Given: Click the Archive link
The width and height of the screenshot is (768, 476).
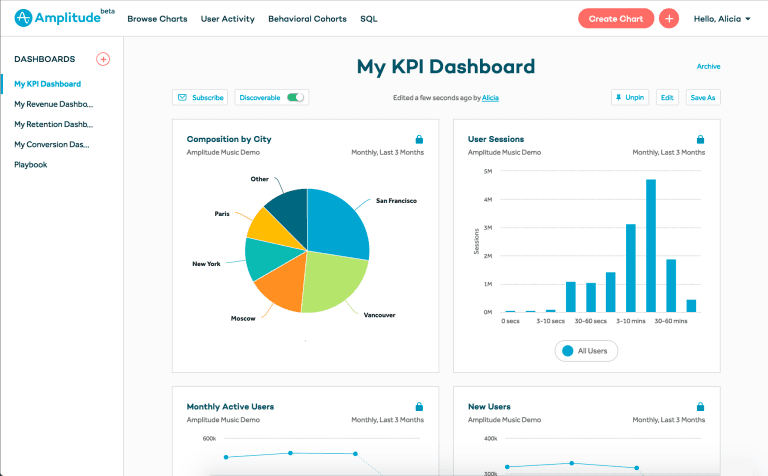Looking at the screenshot, I should coord(708,66).
